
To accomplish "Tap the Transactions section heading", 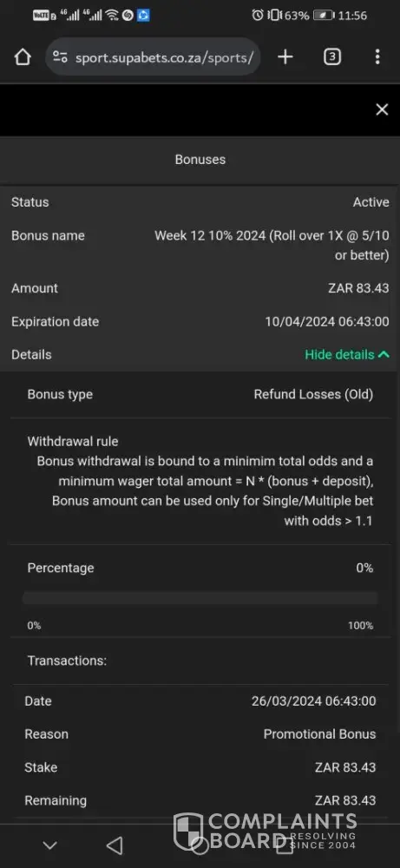I will pos(67,661).
